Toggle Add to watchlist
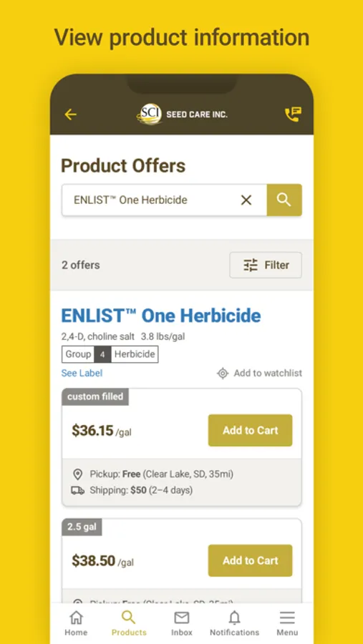This screenshot has height=644, width=363. pos(259,373)
